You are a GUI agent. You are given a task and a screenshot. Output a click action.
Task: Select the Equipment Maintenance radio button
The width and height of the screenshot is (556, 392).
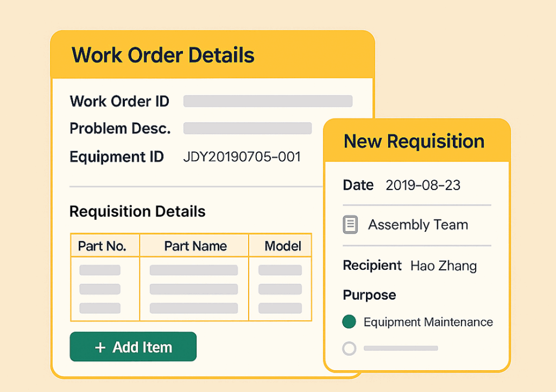click(x=349, y=322)
